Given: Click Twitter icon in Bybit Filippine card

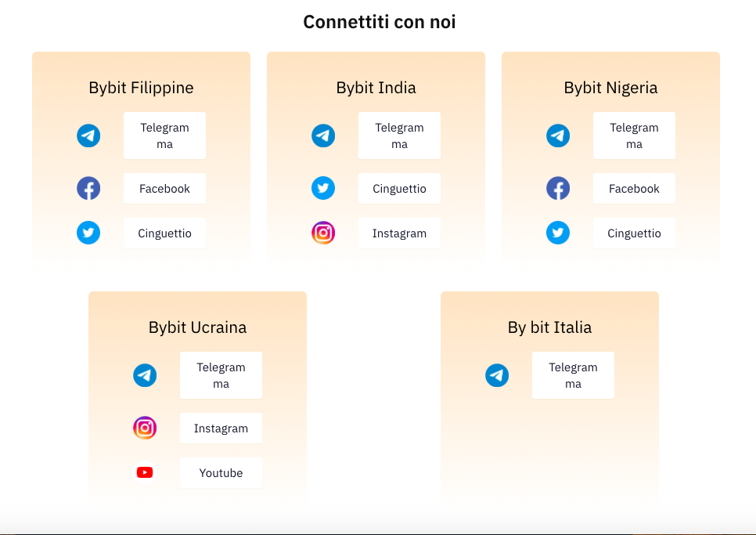Looking at the screenshot, I should tap(88, 233).
